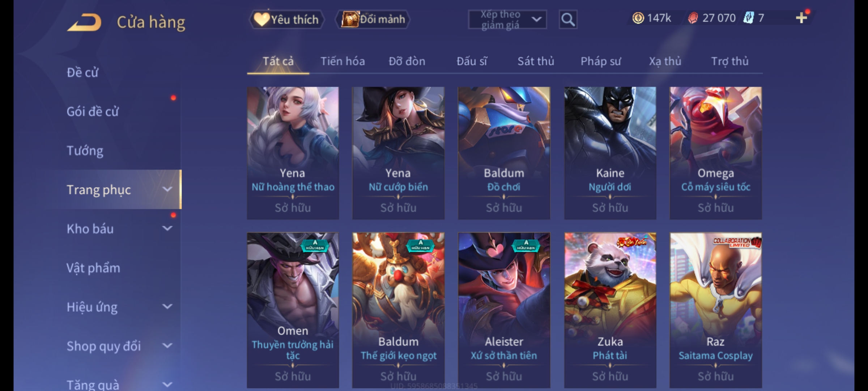This screenshot has height=391, width=868.
Task: Tap the blue voucher currency icon
Action: [748, 18]
